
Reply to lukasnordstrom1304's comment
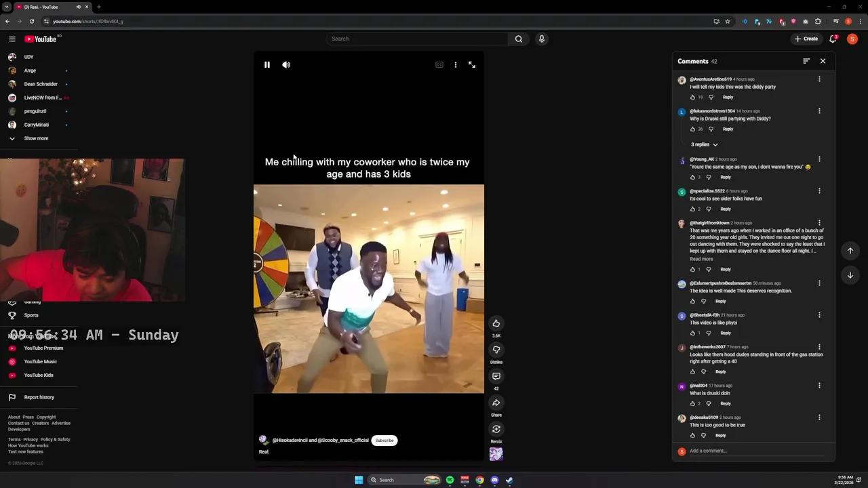pyautogui.click(x=728, y=129)
